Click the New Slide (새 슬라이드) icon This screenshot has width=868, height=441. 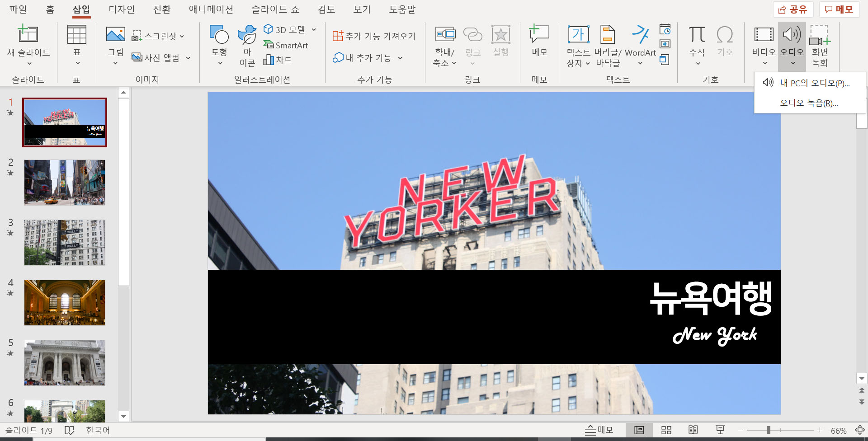coord(28,34)
